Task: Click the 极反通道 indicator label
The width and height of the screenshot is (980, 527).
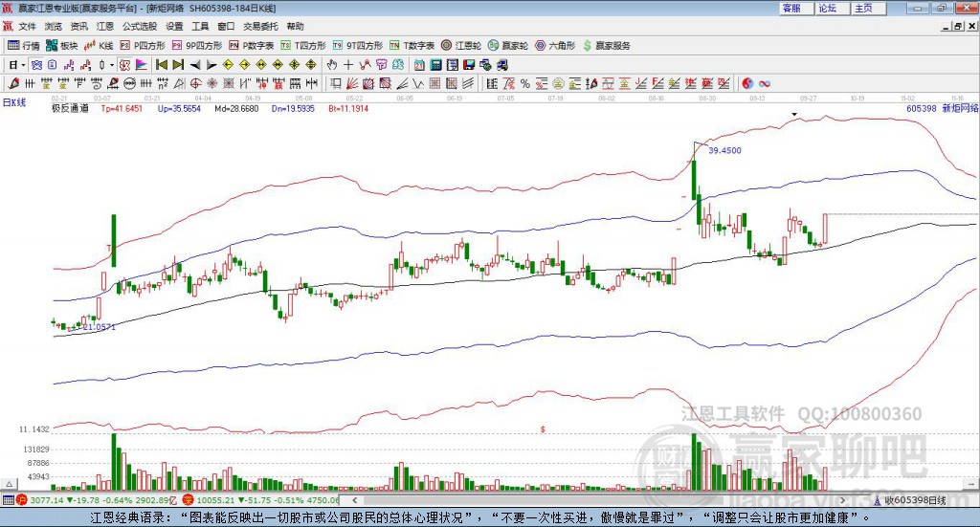Action: [70, 108]
